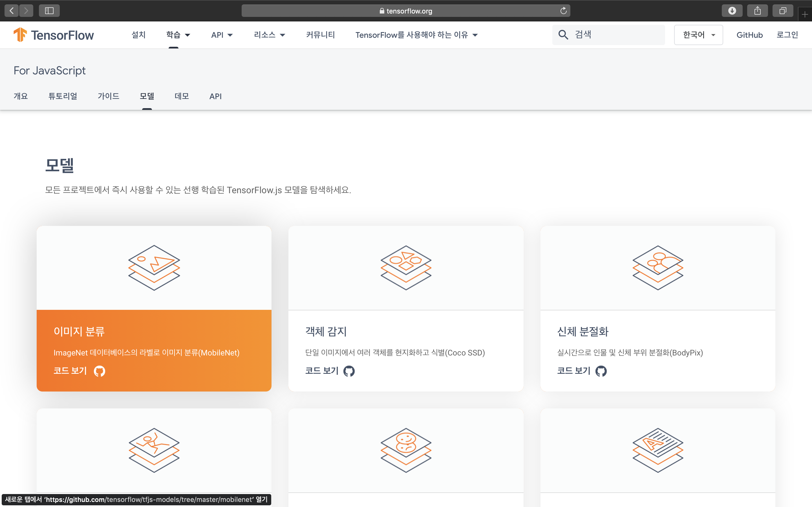Expand the API dropdown in top nav
812x507 pixels.
coord(222,35)
